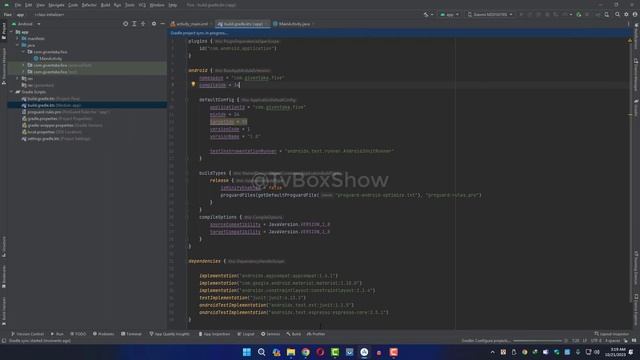Collapse the Gradle Scripts node
The height and width of the screenshot is (360, 640).
pos(11,92)
